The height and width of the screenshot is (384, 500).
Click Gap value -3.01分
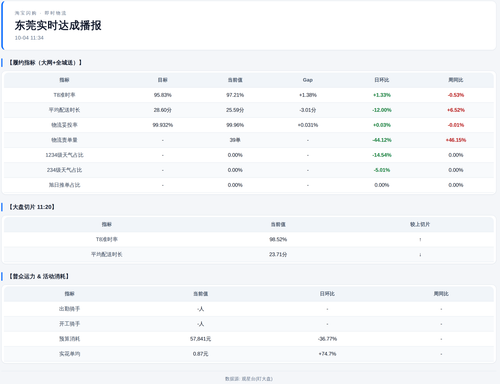tap(308, 110)
